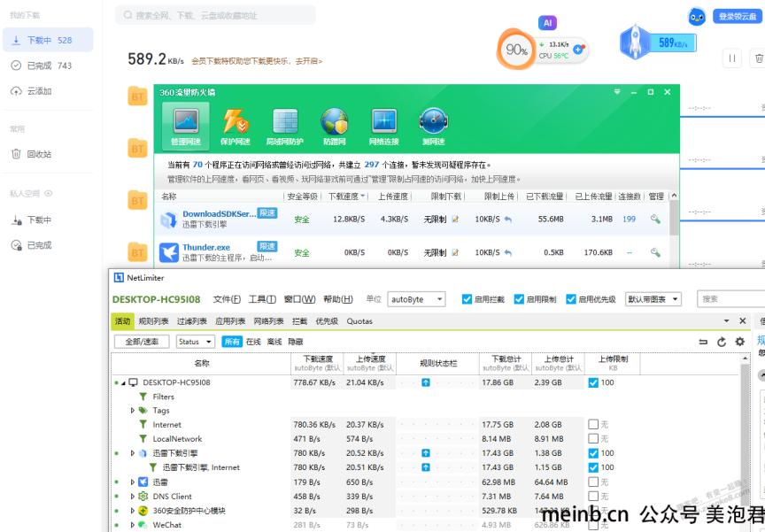
Task: Click the 360 firewall list vertical scrollbar
Action: pos(674,218)
